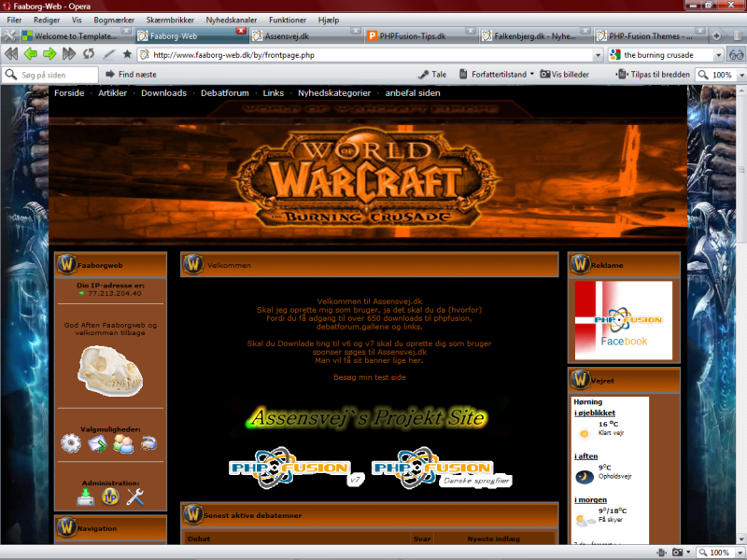The height and width of the screenshot is (560, 747).
Task: Open the Debatforum link
Action: pyautogui.click(x=225, y=92)
